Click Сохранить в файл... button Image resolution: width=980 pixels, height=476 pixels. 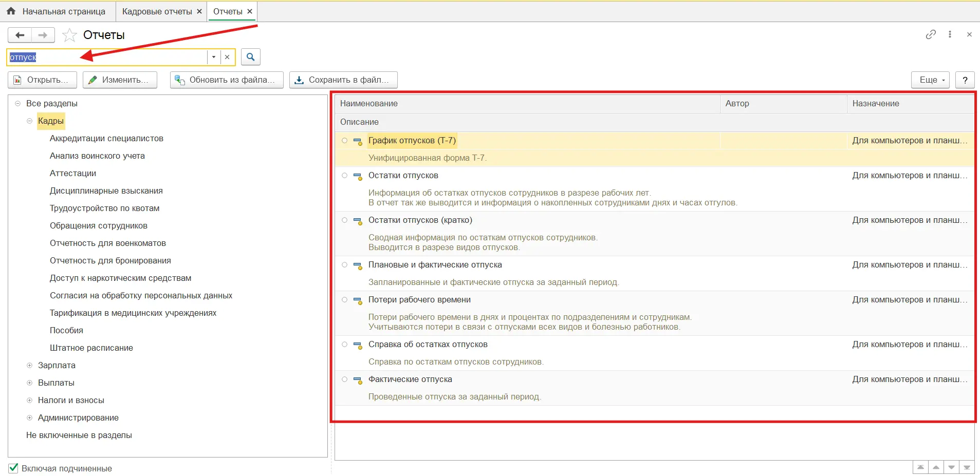click(343, 80)
